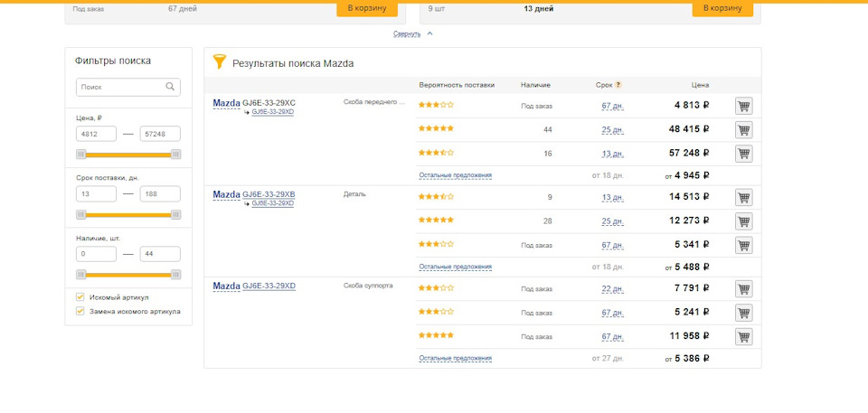Click the five-star rating for 48 415 ₽ offer
This screenshot has width=868, height=413.
[x=436, y=128]
